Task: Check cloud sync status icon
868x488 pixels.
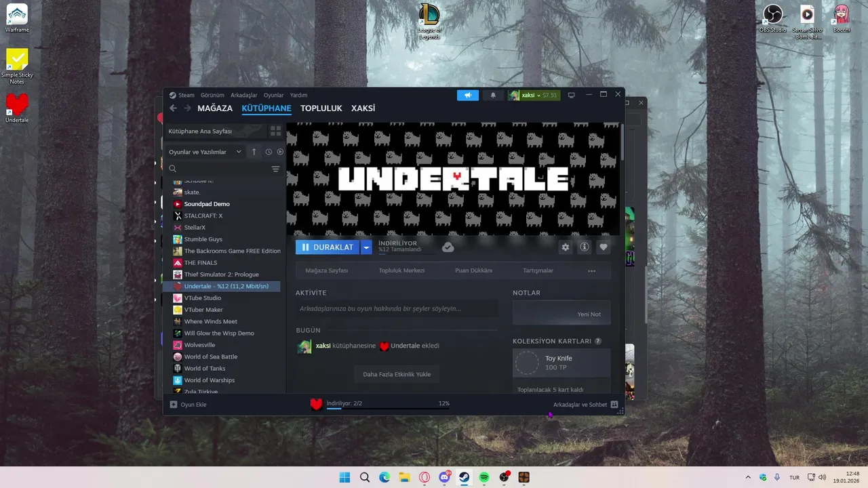Action: (448, 247)
